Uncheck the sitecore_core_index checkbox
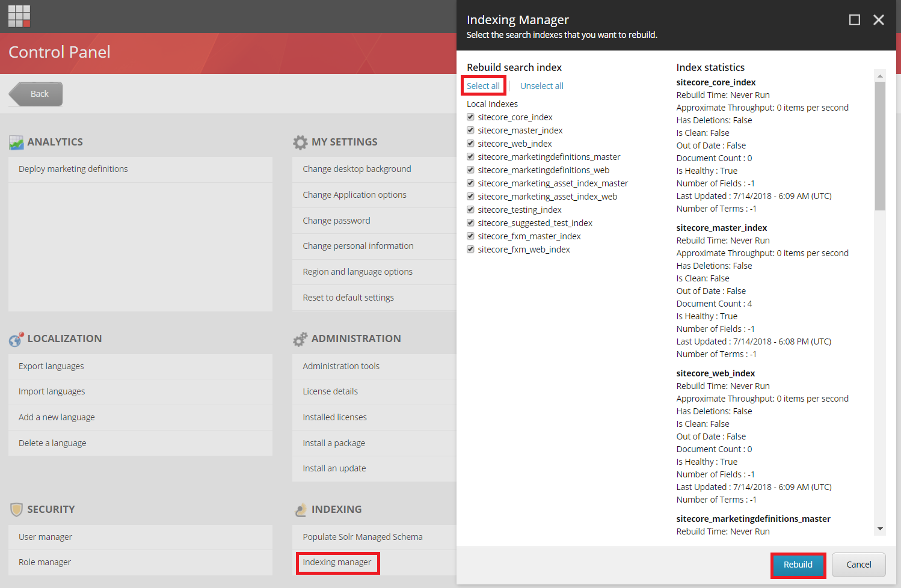901x588 pixels. click(470, 117)
